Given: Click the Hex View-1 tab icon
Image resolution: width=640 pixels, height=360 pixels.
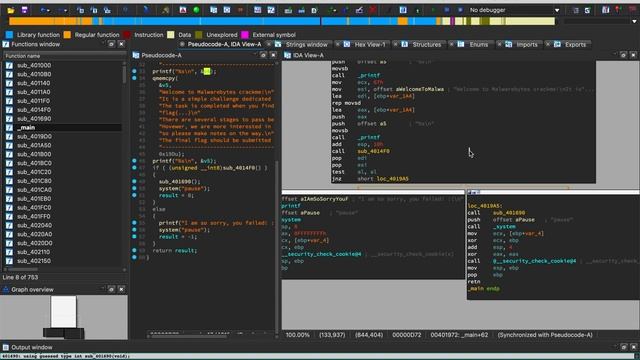Looking at the screenshot, I should click(x=347, y=44).
